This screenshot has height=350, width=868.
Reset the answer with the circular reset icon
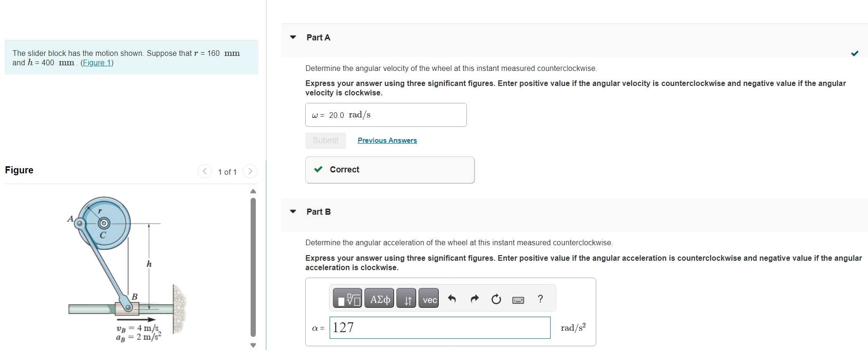pyautogui.click(x=496, y=298)
